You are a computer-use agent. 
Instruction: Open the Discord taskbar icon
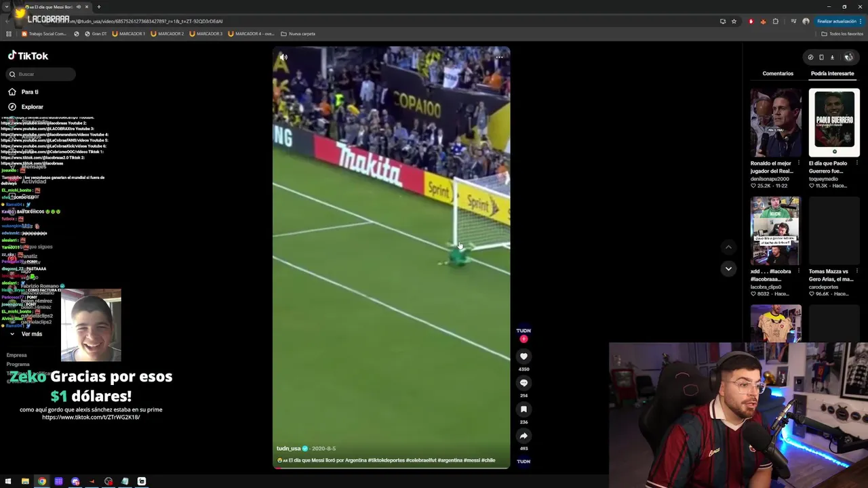click(75, 481)
